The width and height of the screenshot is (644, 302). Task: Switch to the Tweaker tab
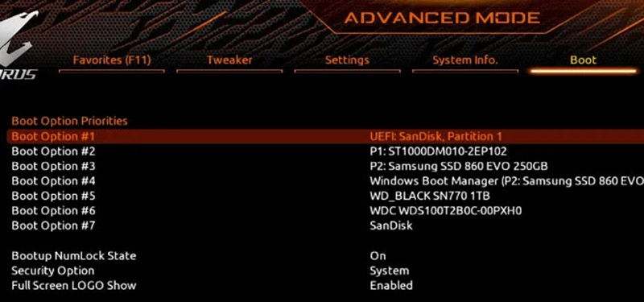[229, 60]
